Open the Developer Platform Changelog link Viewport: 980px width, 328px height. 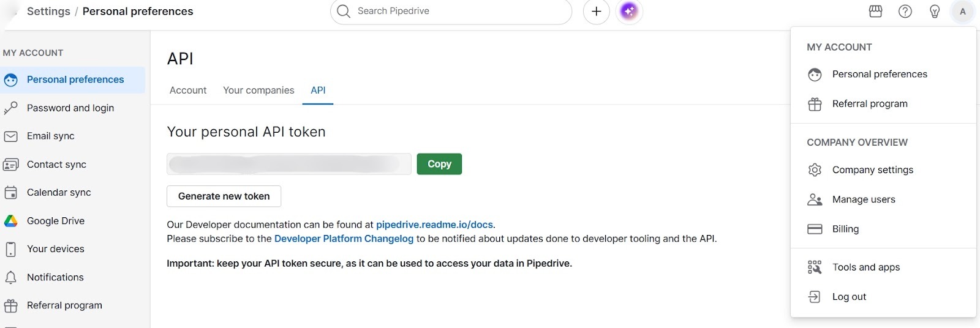344,239
